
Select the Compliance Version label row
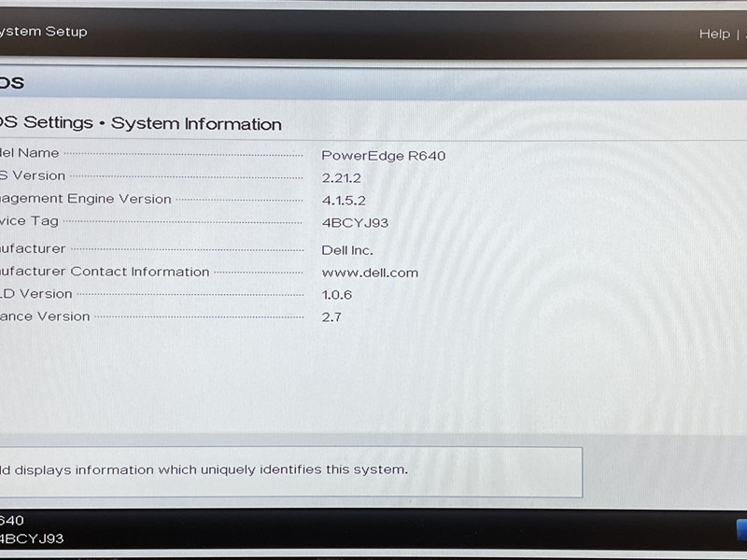point(45,316)
